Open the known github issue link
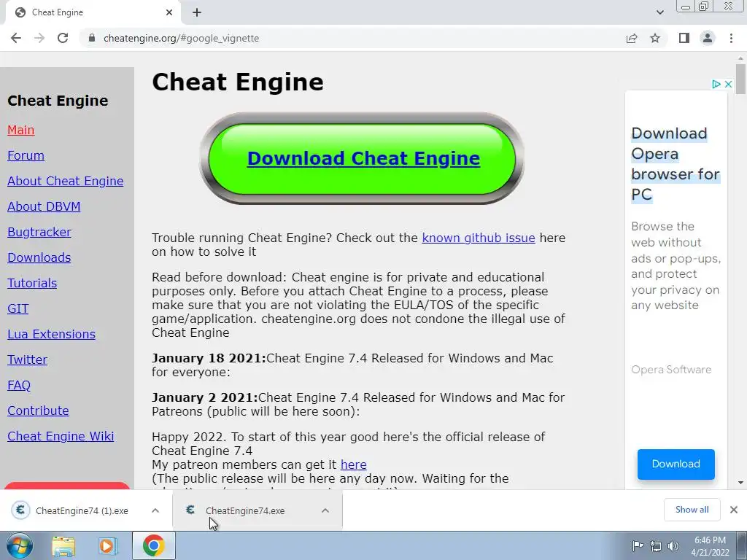The image size is (747, 560). click(479, 238)
